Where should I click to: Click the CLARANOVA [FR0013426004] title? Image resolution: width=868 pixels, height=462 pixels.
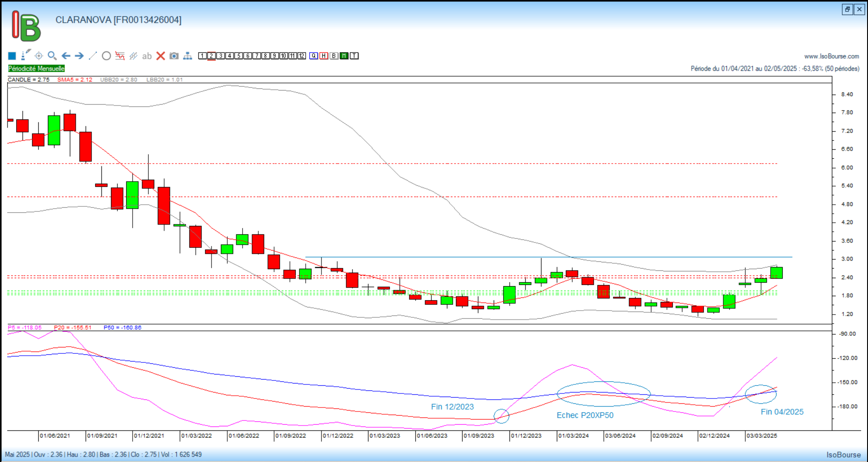click(119, 20)
